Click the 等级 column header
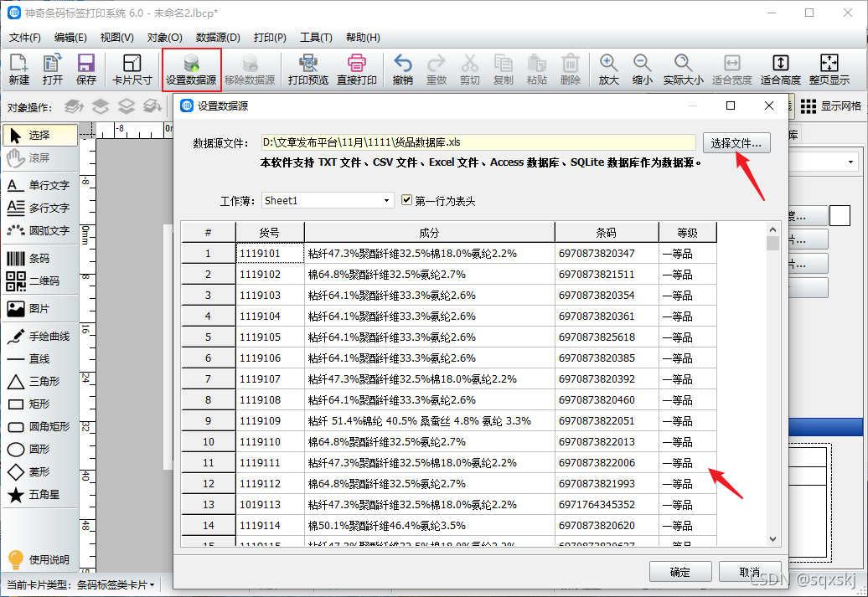Viewport: 868px width, 597px height. tap(688, 233)
